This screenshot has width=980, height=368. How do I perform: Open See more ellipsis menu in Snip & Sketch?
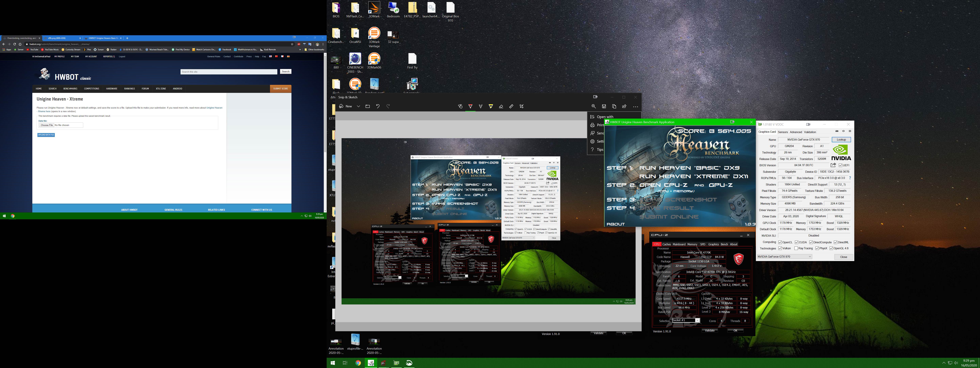click(635, 107)
